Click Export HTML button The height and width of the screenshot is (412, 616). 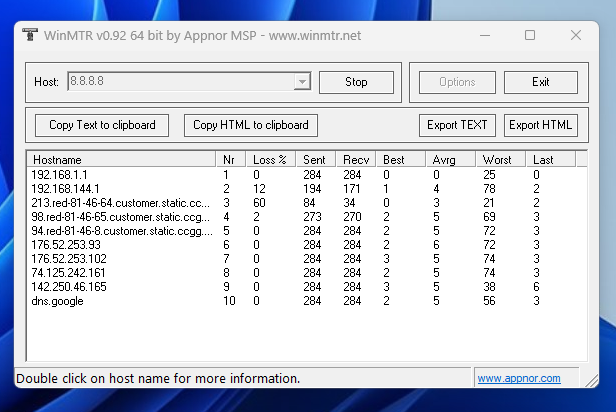[540, 125]
